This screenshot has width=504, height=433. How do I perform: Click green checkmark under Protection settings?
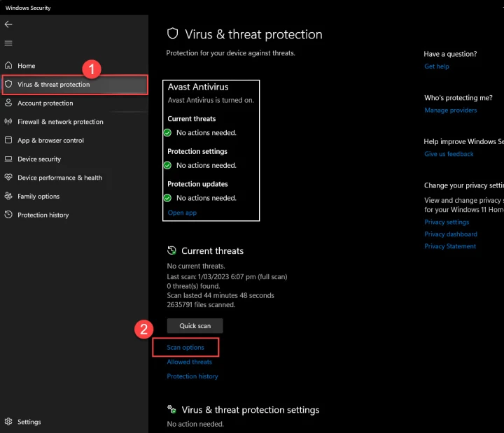pos(167,165)
